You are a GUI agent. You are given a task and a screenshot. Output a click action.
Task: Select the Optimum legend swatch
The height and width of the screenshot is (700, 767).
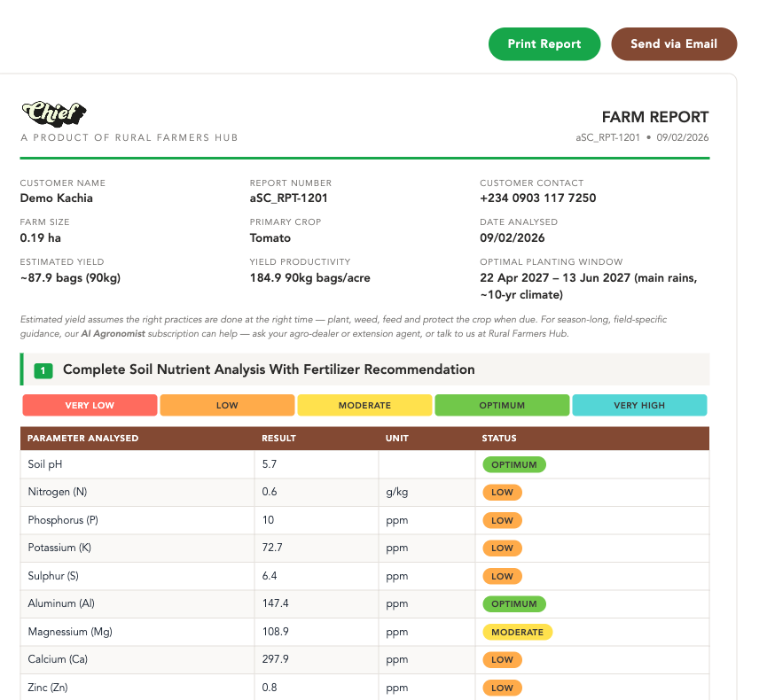pos(502,405)
